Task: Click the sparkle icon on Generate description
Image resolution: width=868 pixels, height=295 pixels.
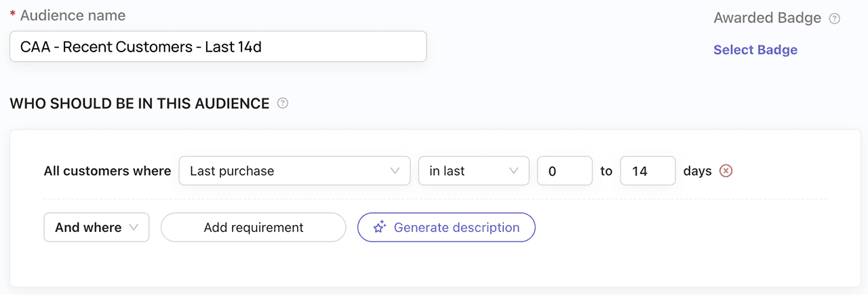Action: [x=380, y=228]
